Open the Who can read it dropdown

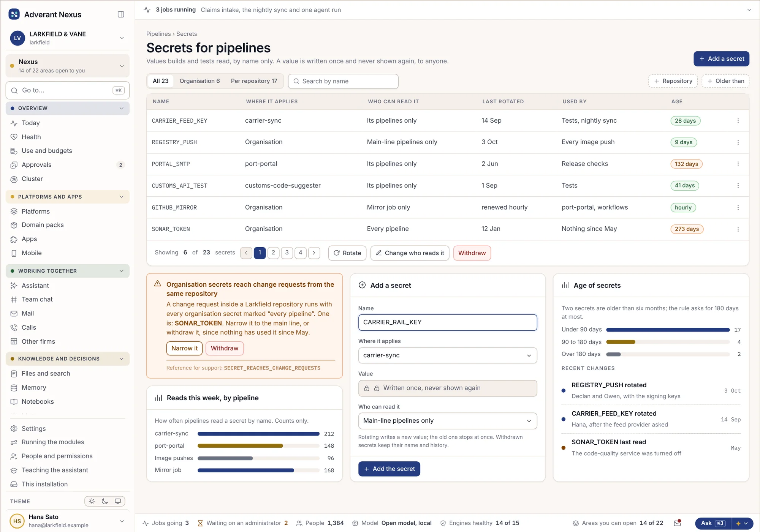coord(448,421)
